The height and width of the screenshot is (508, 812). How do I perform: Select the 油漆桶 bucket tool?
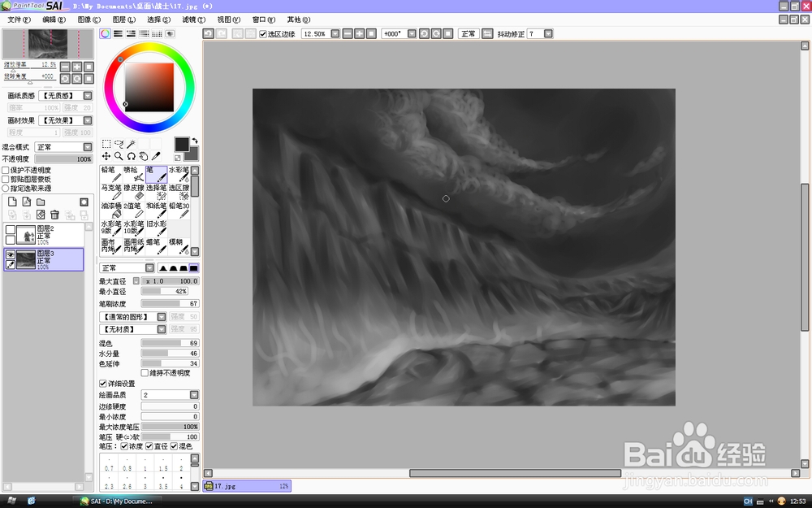110,210
